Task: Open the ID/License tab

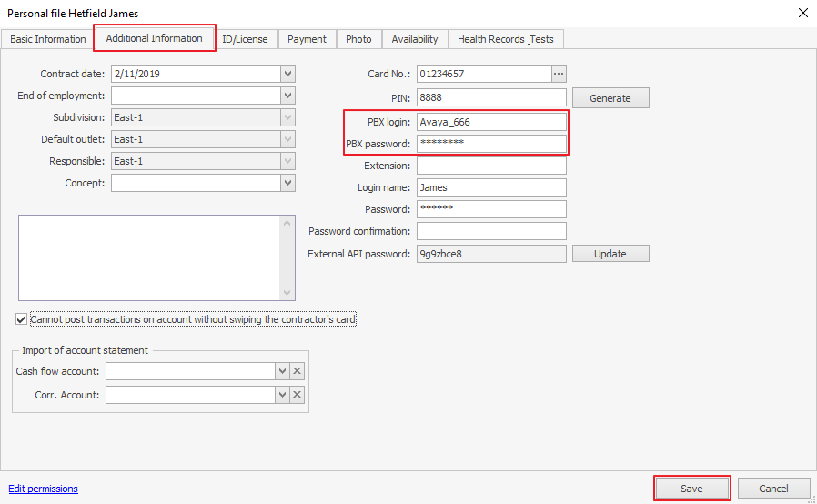Action: 246,39
